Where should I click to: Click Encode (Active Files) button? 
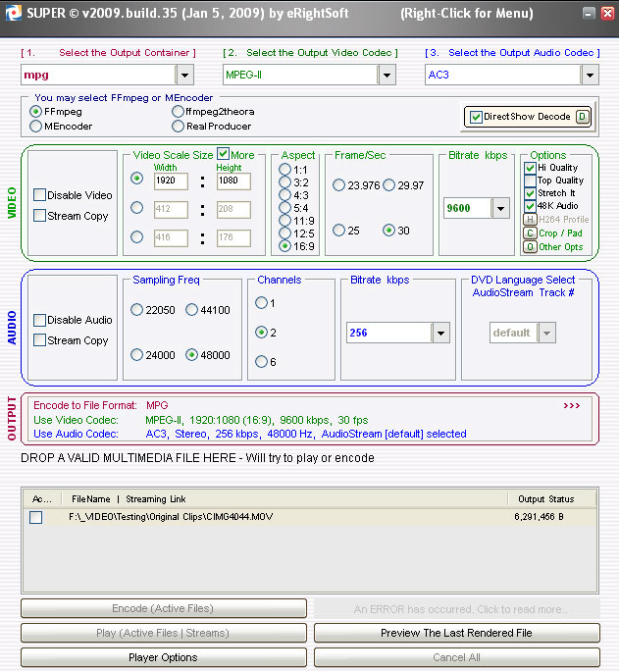[x=164, y=608]
